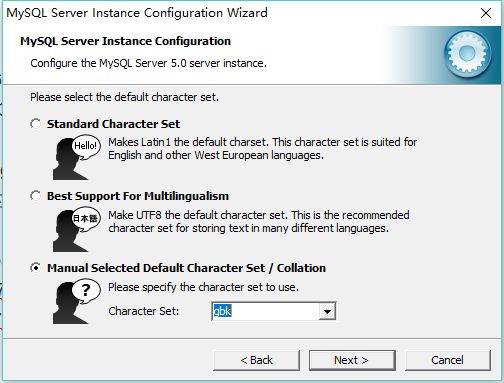The width and height of the screenshot is (504, 383).
Task: Click the Character Set: field label
Action: pos(144,311)
